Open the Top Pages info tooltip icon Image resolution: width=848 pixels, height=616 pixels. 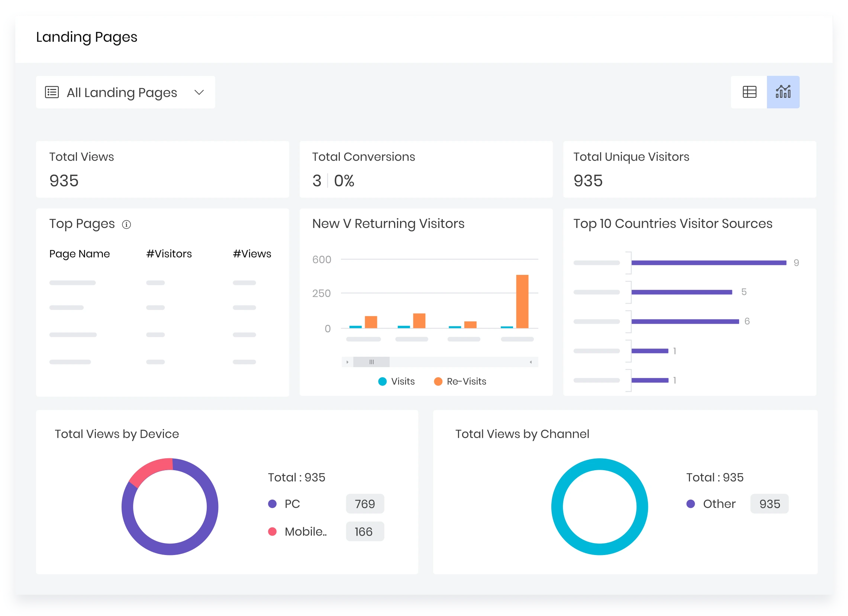[x=127, y=224]
